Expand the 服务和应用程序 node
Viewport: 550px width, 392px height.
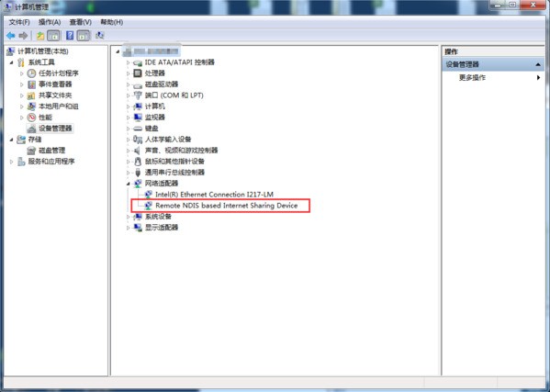point(12,162)
